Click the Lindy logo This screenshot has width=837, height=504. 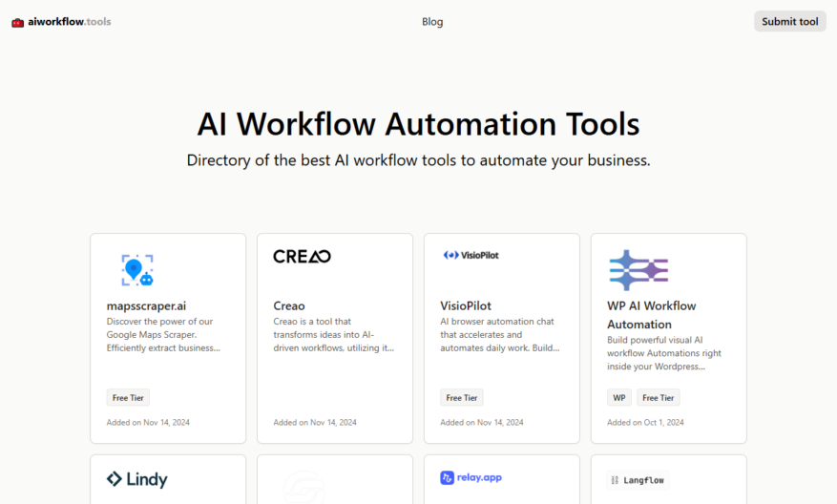coord(137,479)
